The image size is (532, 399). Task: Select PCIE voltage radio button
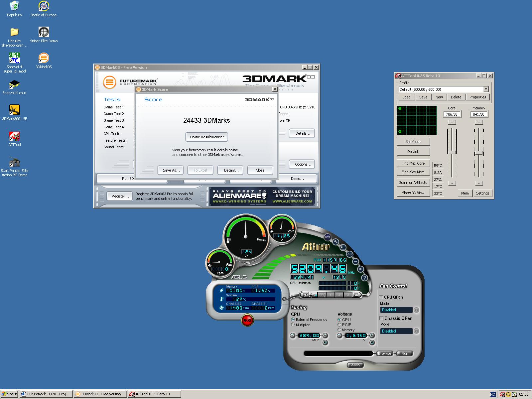[x=339, y=325]
